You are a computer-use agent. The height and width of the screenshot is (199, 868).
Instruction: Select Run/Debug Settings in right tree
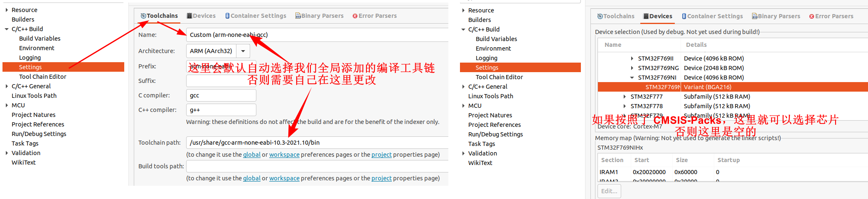tap(495, 134)
